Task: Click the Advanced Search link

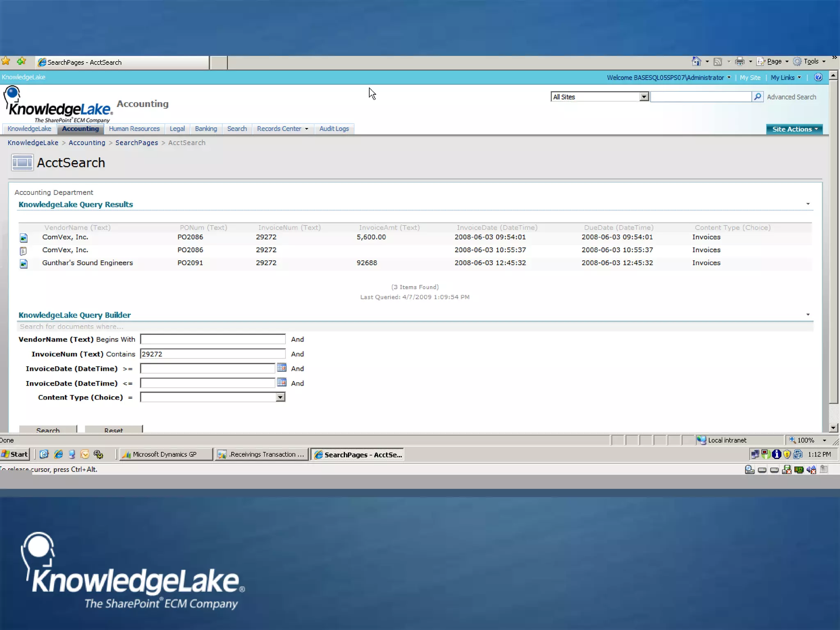Action: click(791, 97)
